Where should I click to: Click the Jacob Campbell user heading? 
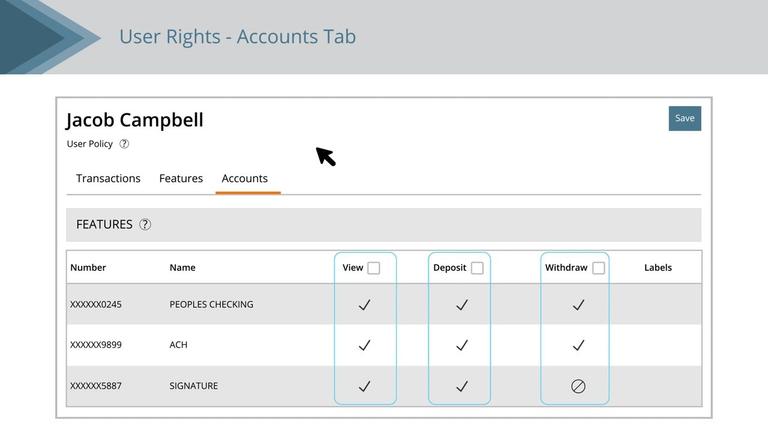pos(135,120)
